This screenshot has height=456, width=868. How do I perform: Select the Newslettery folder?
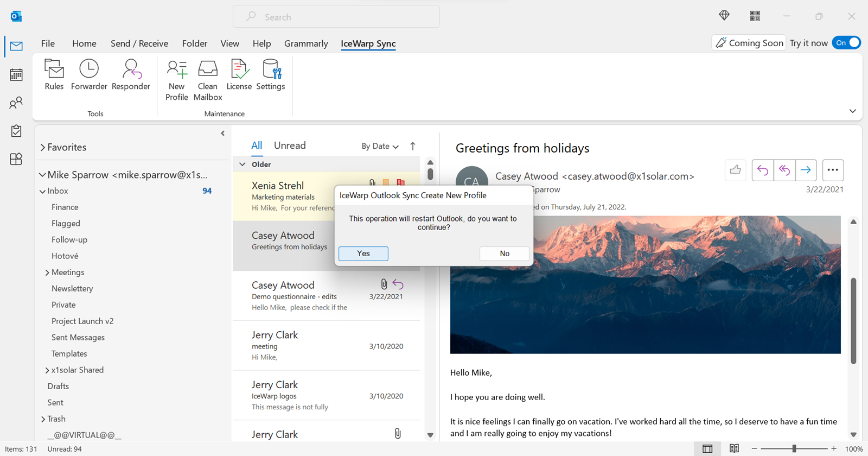click(72, 289)
